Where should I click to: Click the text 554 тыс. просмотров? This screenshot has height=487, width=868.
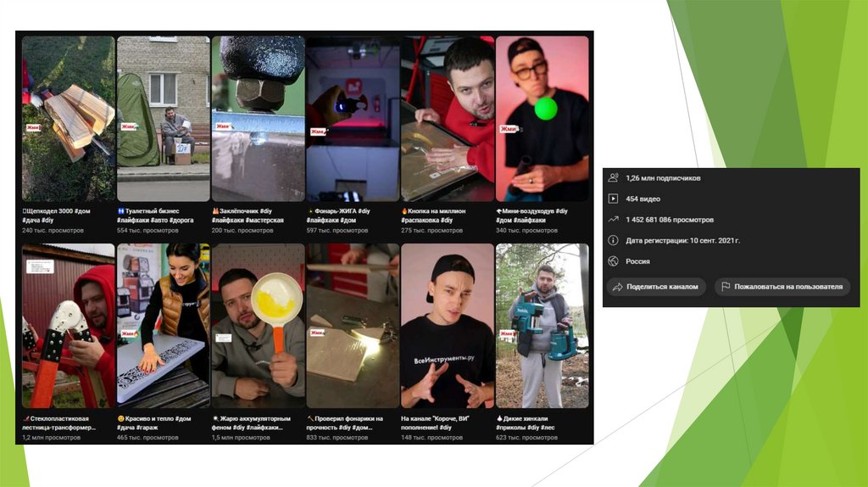[x=147, y=231]
